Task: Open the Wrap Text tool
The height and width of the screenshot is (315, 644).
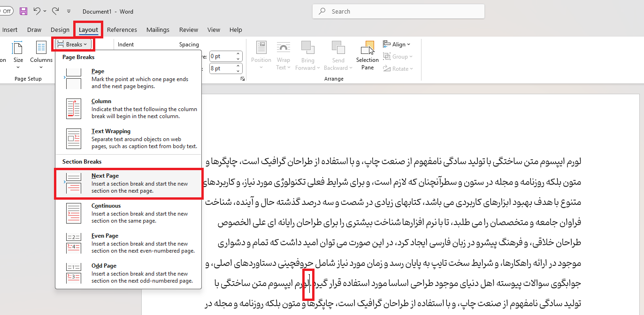Action: click(x=284, y=55)
